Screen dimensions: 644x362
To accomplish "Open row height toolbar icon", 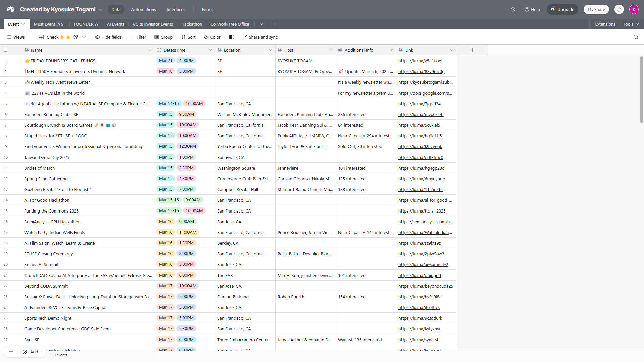I will pyautogui.click(x=231, y=37).
